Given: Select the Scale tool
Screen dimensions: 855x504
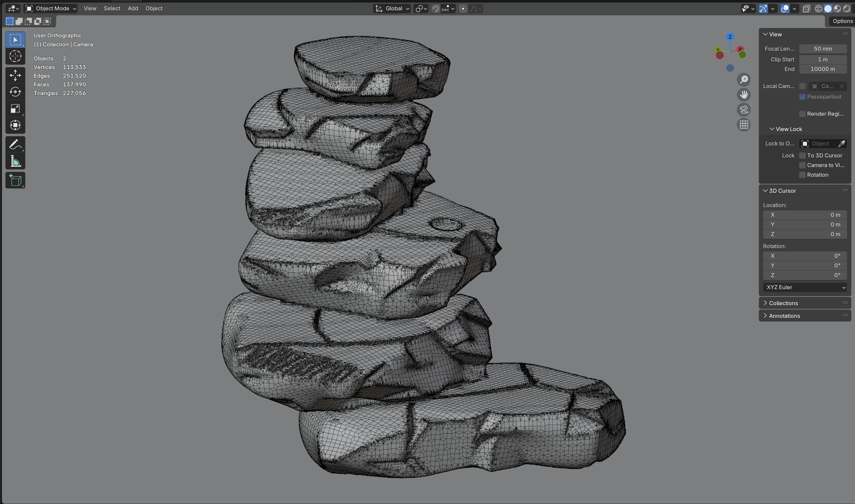Looking at the screenshot, I should (x=15, y=109).
